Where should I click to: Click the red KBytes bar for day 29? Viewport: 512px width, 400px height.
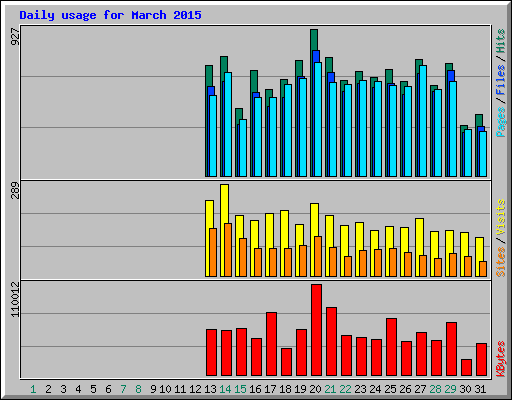coord(451,349)
